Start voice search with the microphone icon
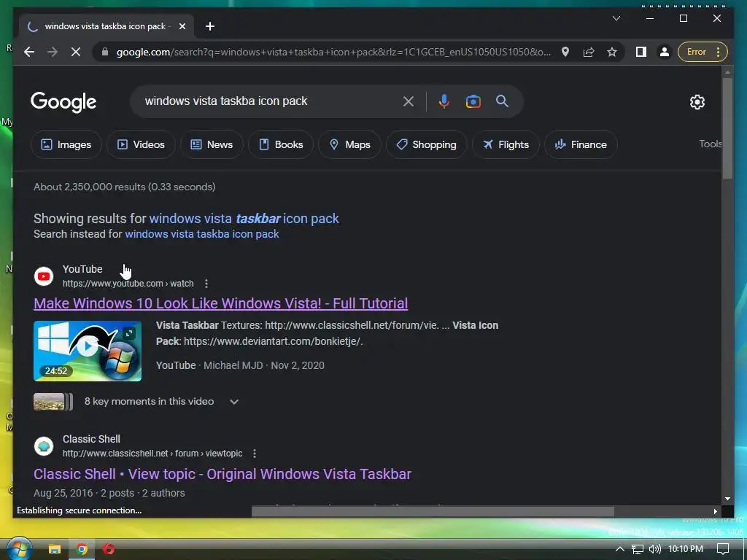 (444, 101)
